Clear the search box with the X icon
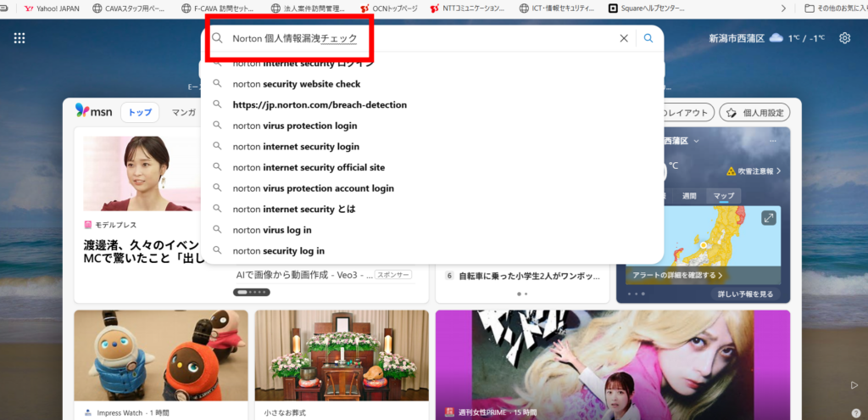Viewport: 868px width, 420px height. coord(624,38)
